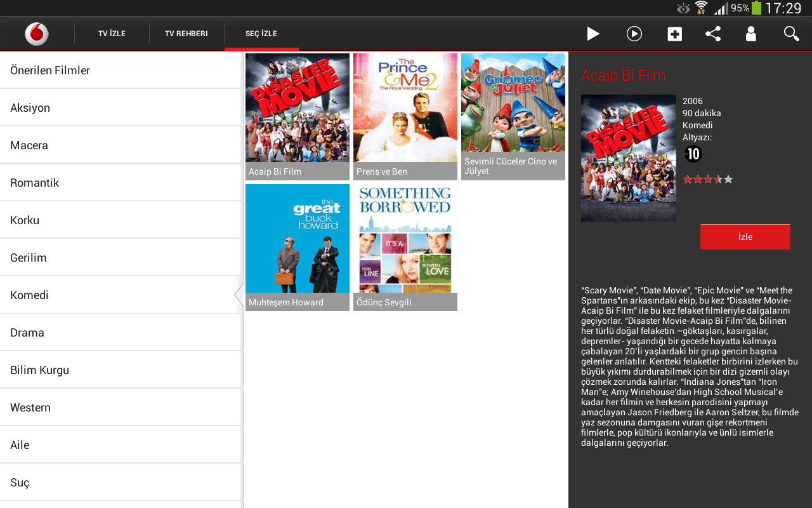Viewport: 812px width, 508px height.
Task: Tap the 2006 release year text
Action: 693,101
